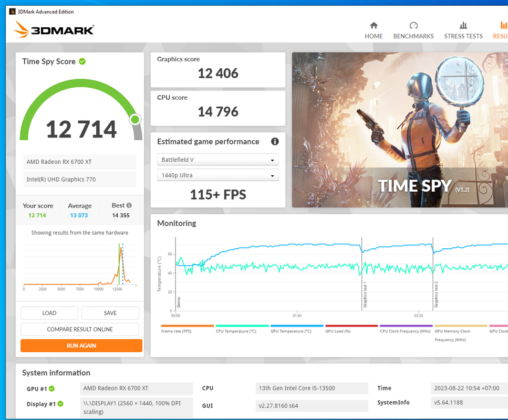
Task: Click the 3DMark logo
Action: [x=54, y=29]
